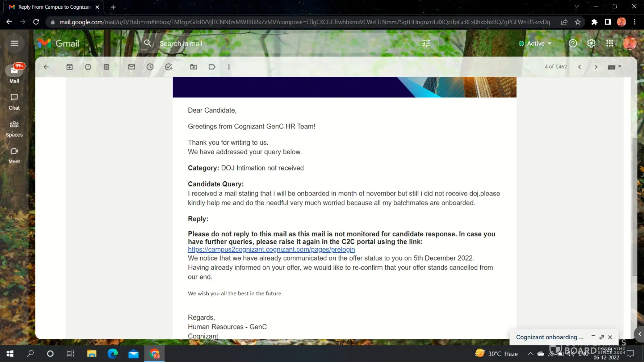Open Chrome in the taskbar
644x362 pixels.
click(154, 354)
